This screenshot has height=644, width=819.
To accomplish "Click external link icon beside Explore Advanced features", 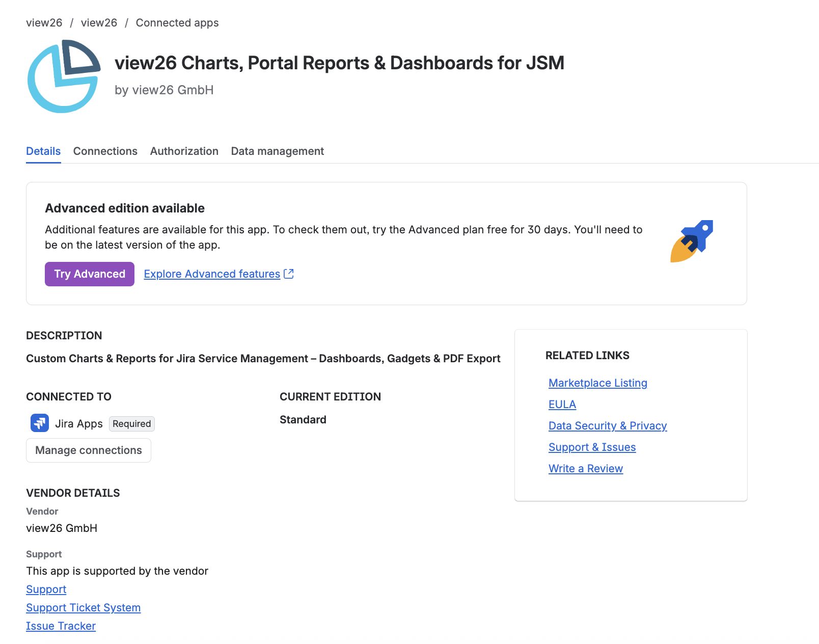I will coord(289,274).
